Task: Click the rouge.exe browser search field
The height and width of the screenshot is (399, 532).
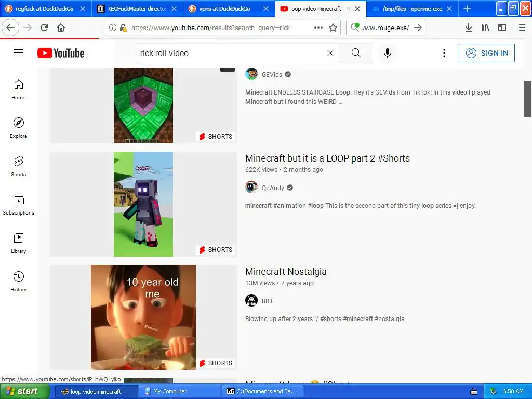Action: (x=385, y=28)
